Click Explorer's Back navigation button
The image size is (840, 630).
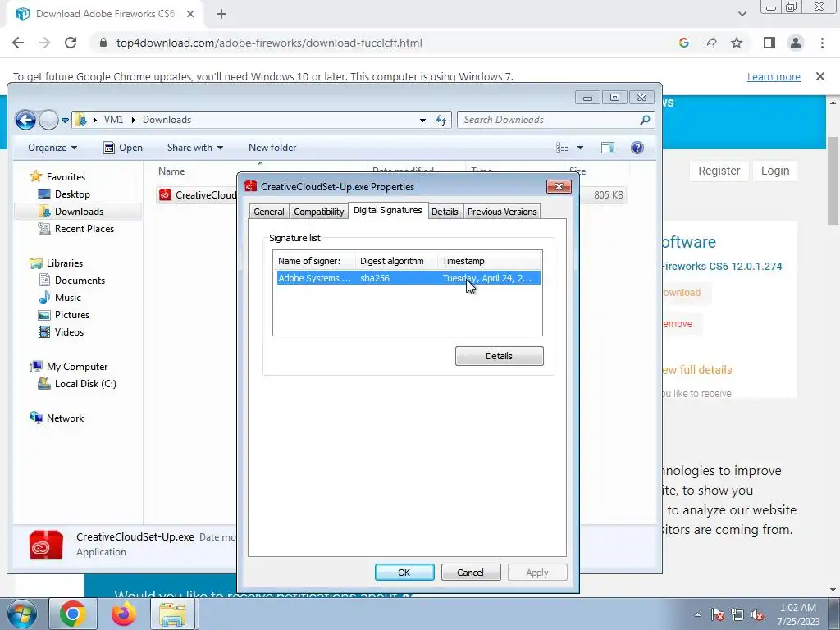click(25, 120)
